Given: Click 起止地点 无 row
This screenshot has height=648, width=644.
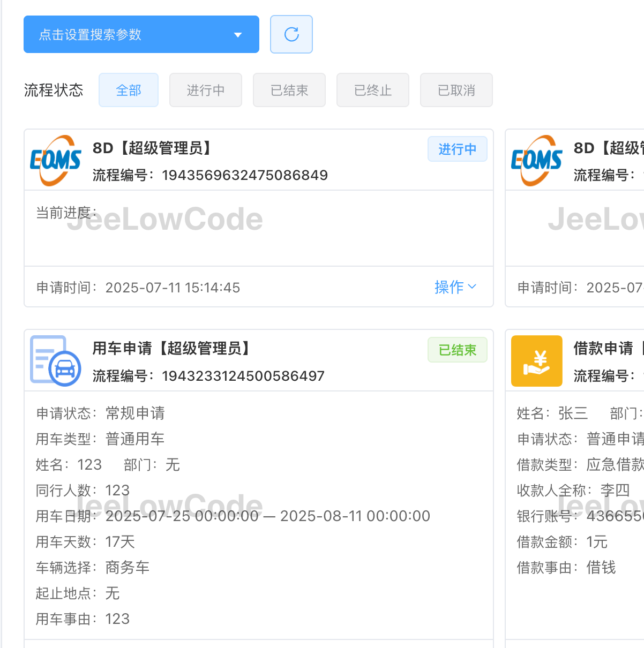Looking at the screenshot, I should [x=78, y=593].
